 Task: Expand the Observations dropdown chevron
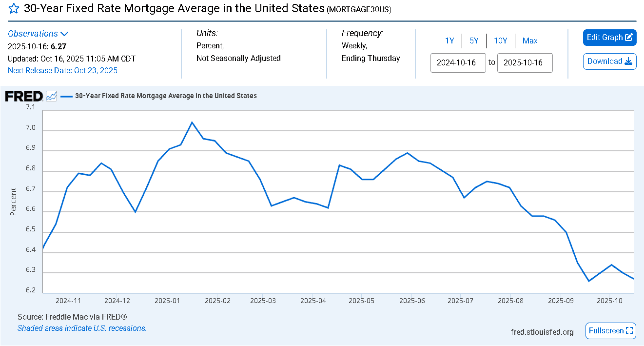point(64,34)
